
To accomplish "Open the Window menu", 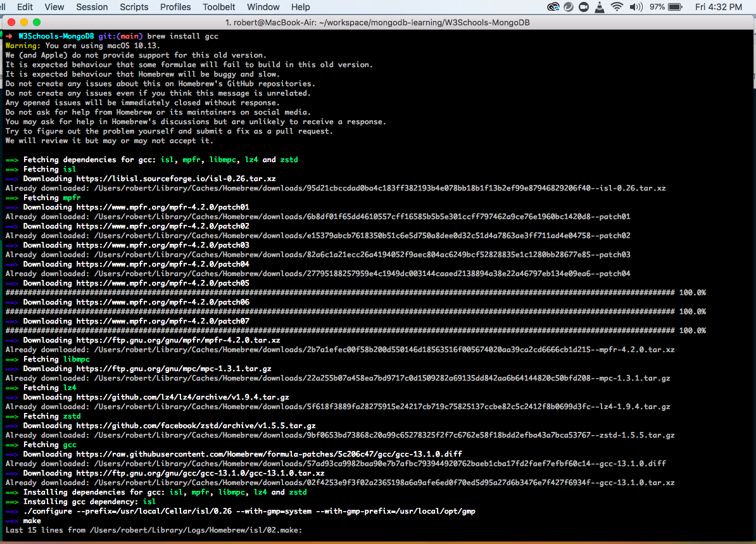I will pos(263,7).
